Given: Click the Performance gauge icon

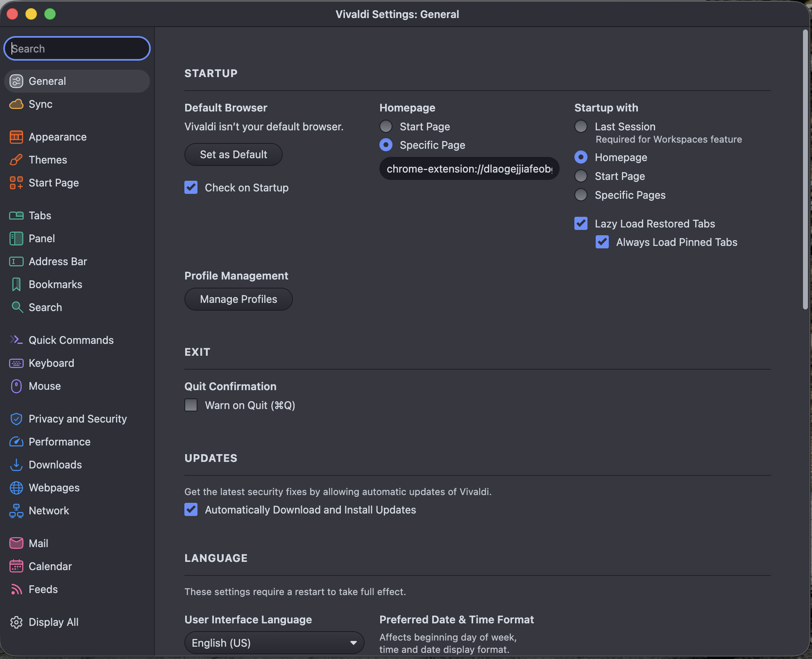Looking at the screenshot, I should click(x=16, y=442).
